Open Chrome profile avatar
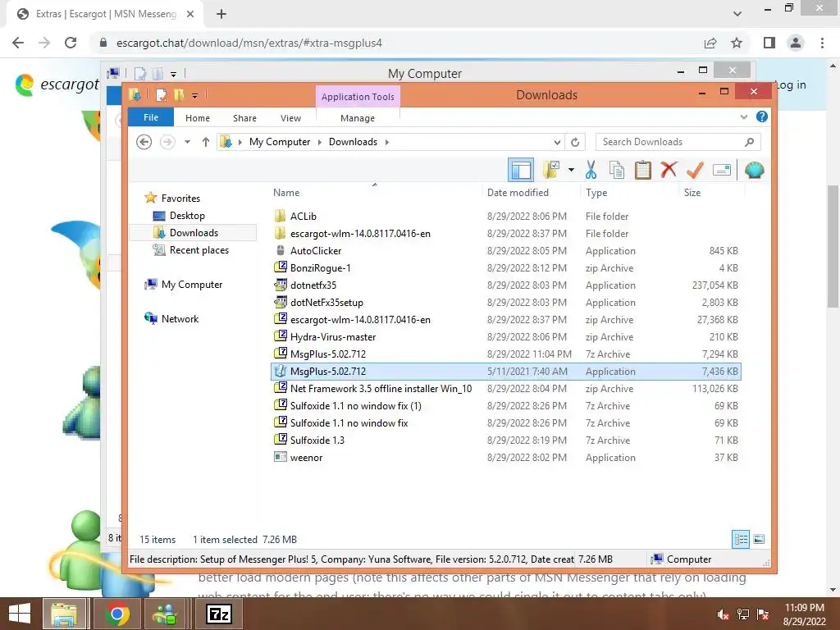 pos(796,43)
